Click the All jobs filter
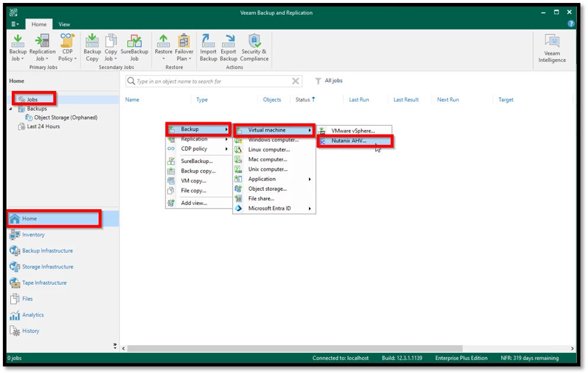588x374 pixels. coord(329,80)
